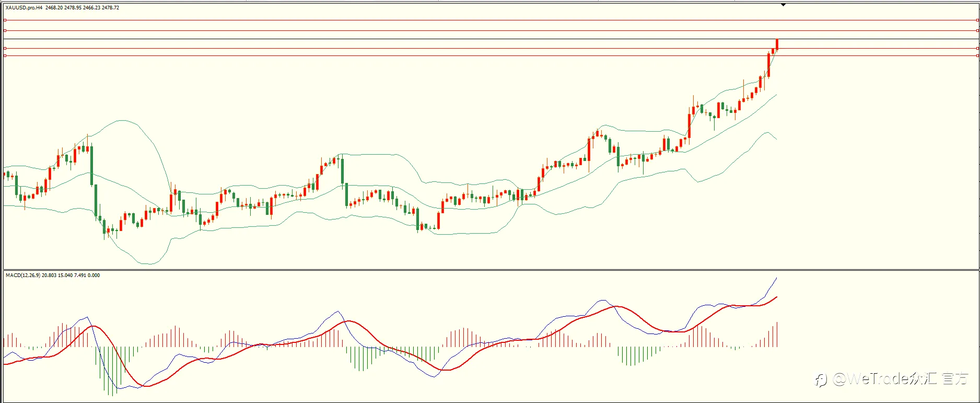Click the MACD value 7.491
Viewport: 980px width, 403px height.
pyautogui.click(x=80, y=275)
